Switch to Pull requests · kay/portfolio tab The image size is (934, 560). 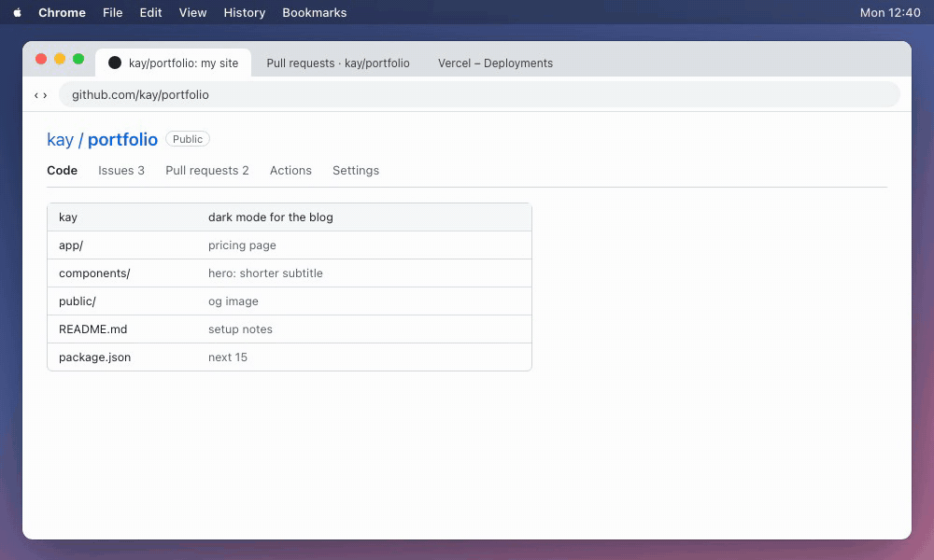click(x=338, y=63)
